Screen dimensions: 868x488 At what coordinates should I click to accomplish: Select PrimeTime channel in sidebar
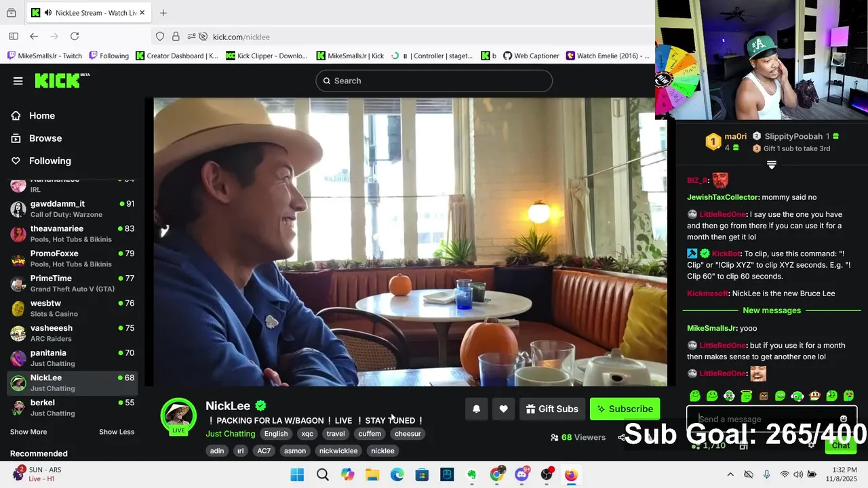click(x=73, y=283)
